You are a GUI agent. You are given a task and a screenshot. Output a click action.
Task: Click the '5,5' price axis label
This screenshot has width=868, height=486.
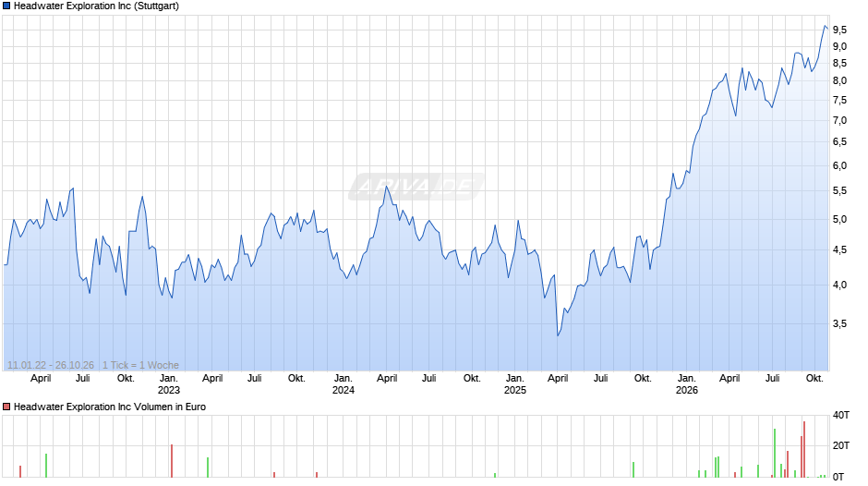[x=839, y=191]
